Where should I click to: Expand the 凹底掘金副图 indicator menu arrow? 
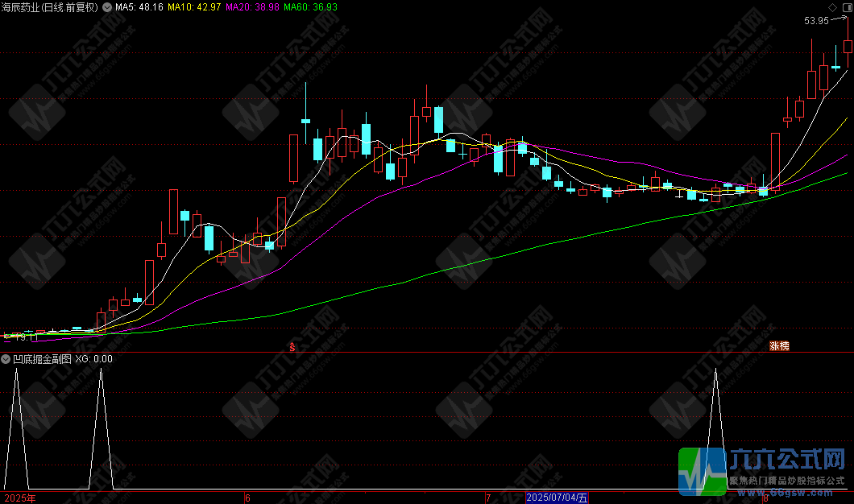(6, 359)
